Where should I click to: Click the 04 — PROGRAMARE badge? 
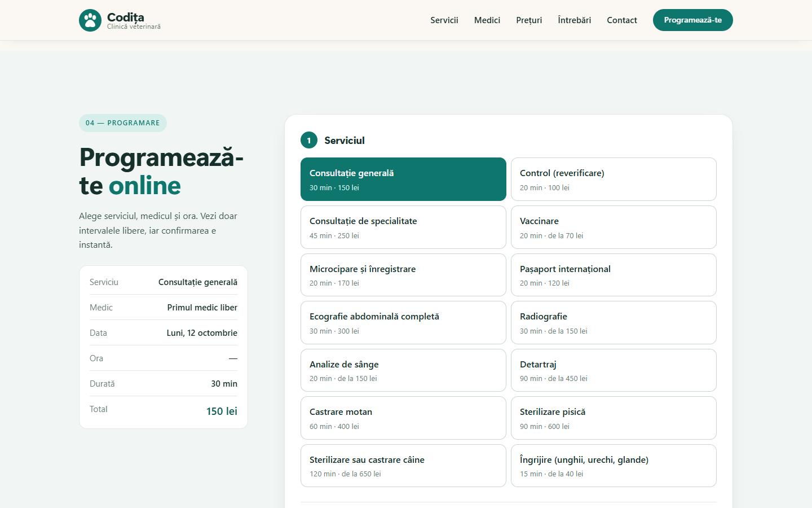(123, 123)
